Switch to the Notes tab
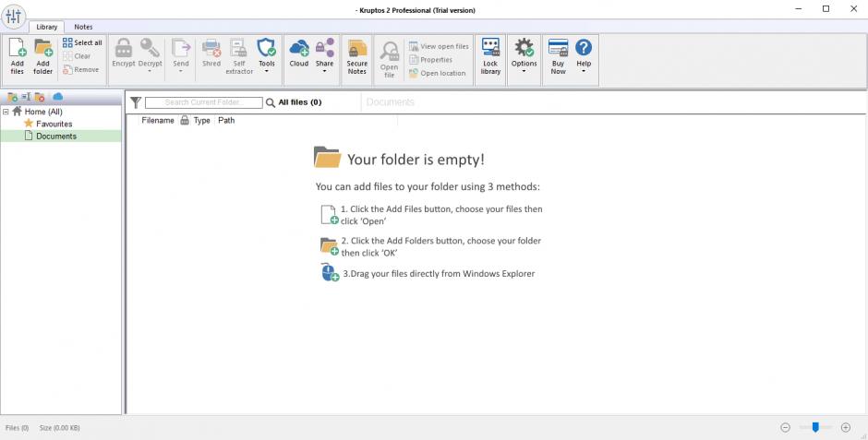The height and width of the screenshot is (440, 868). (x=83, y=27)
